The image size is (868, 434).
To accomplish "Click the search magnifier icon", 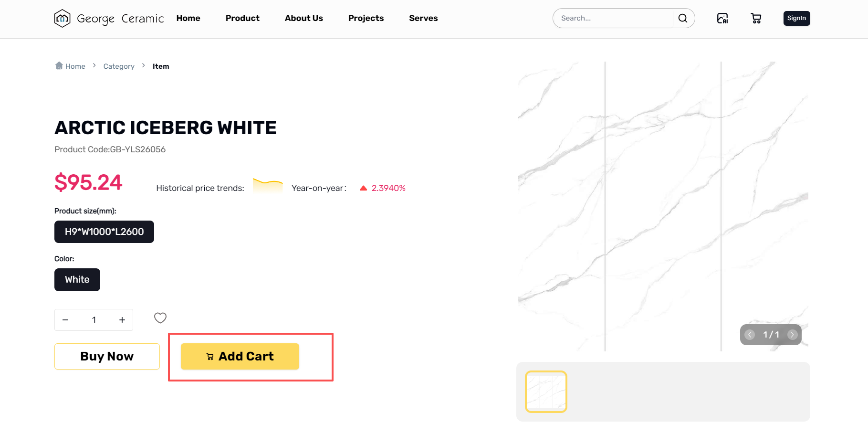I will pyautogui.click(x=683, y=18).
